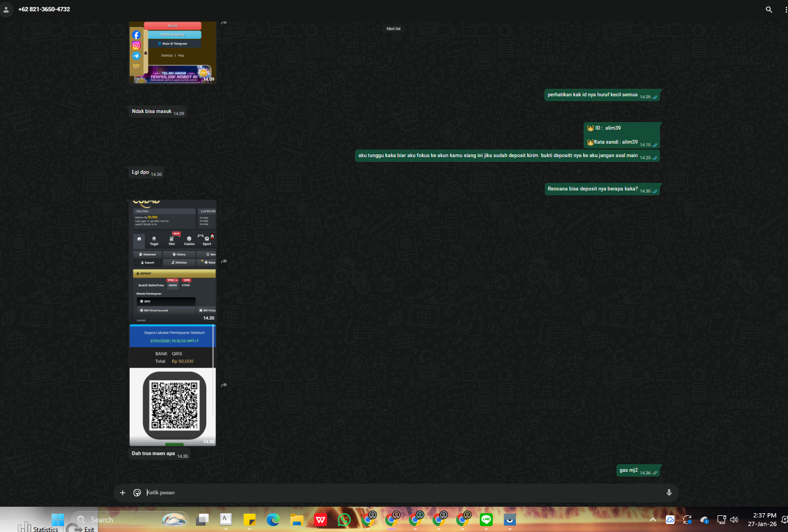Viewport: 788px width, 532px height.
Task: Click the 'Hari ini' date label
Action: pos(393,29)
